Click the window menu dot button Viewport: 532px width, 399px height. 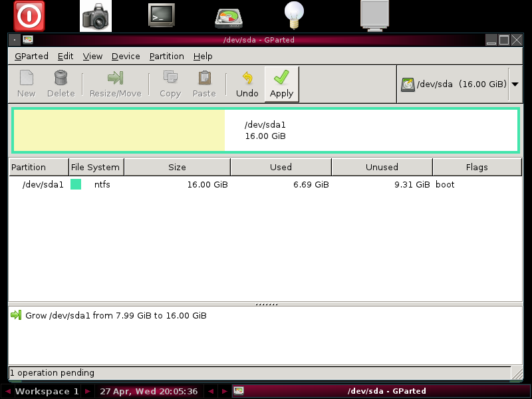point(15,40)
